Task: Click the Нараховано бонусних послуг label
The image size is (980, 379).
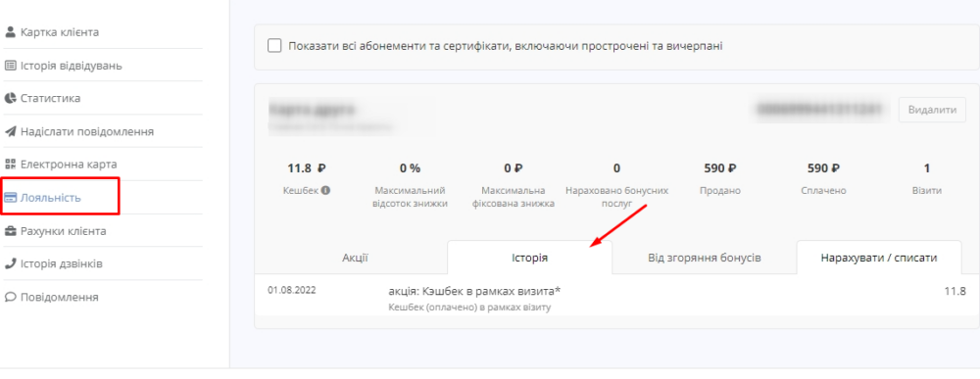Action: 616,197
